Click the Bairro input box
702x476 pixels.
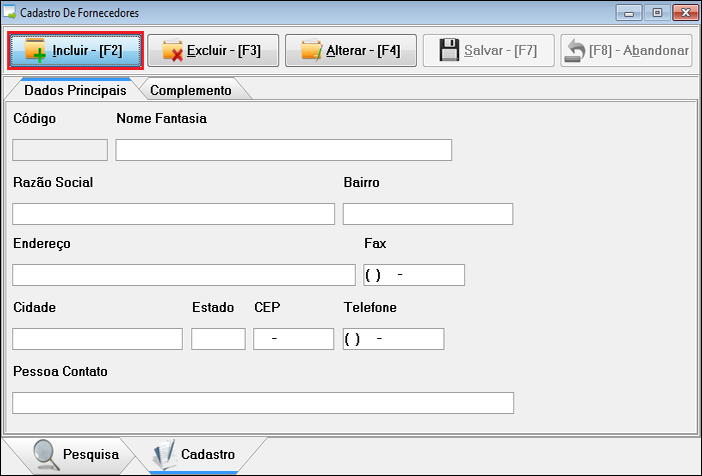427,214
